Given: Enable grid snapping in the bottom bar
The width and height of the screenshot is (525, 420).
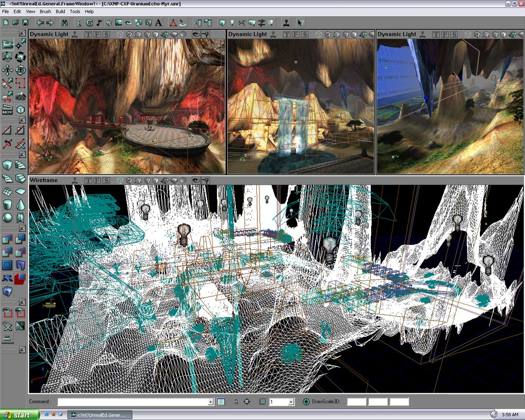Looking at the screenshot, I should click(x=261, y=402).
